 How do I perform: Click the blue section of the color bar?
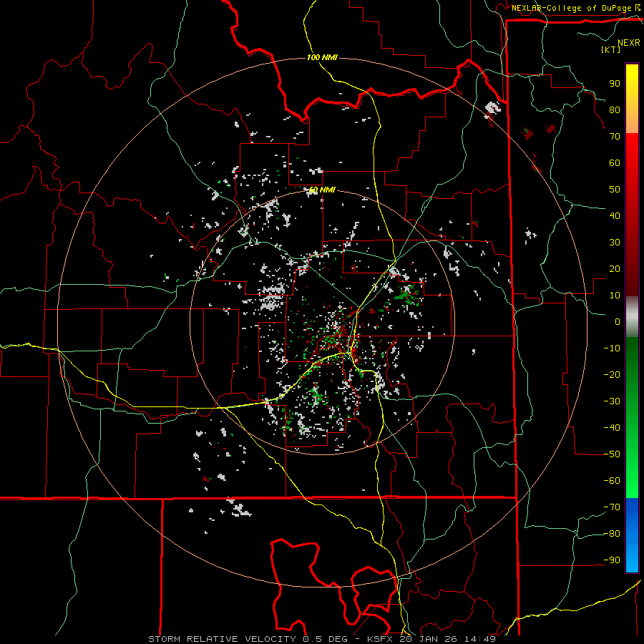tap(632, 535)
